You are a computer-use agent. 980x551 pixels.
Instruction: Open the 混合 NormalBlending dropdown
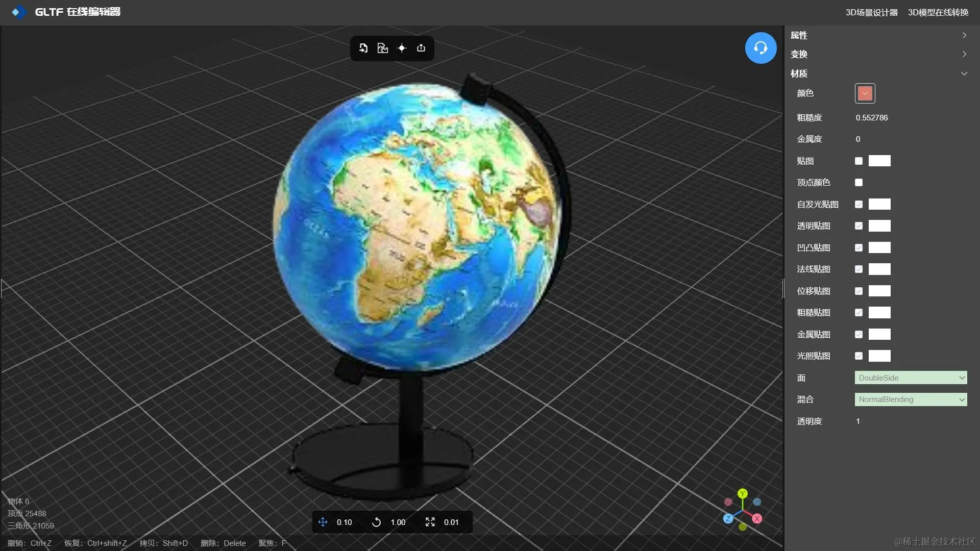point(911,399)
